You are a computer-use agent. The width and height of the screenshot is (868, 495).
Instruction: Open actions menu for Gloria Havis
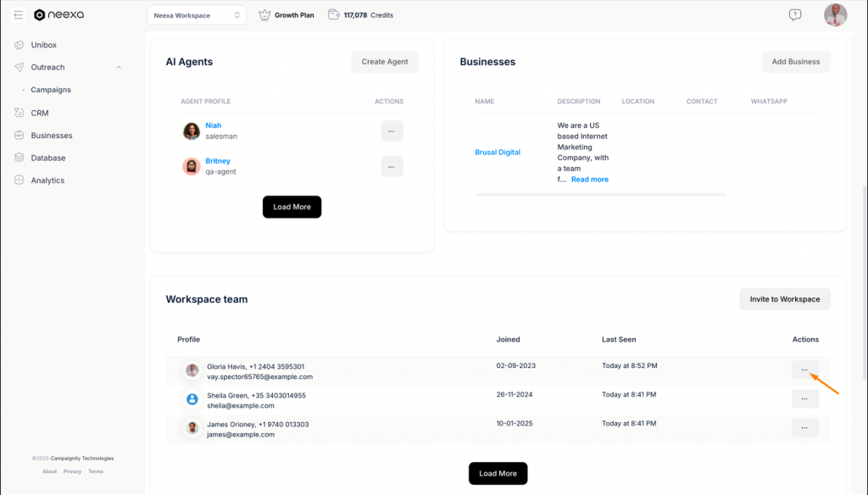[804, 370]
